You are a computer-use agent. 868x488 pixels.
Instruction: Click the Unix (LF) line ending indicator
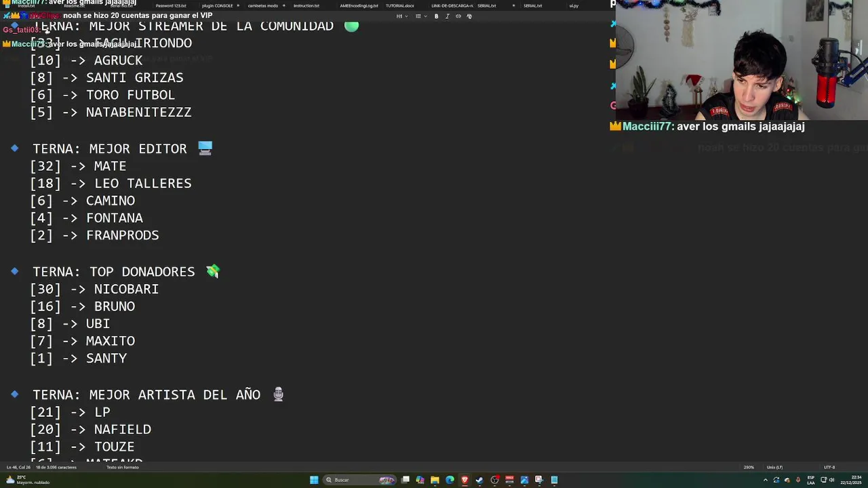pyautogui.click(x=774, y=467)
